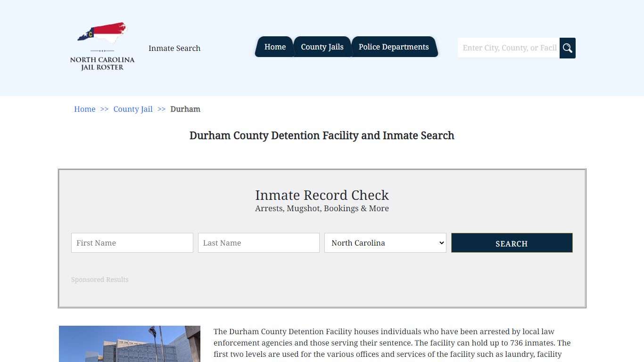Click into the First Name field
The height and width of the screenshot is (362, 644).
coord(132,243)
